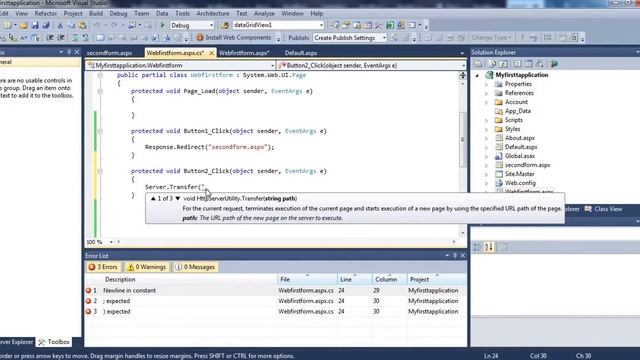Click the Install Web Components button
The height and width of the screenshot is (360, 640).
point(234,38)
